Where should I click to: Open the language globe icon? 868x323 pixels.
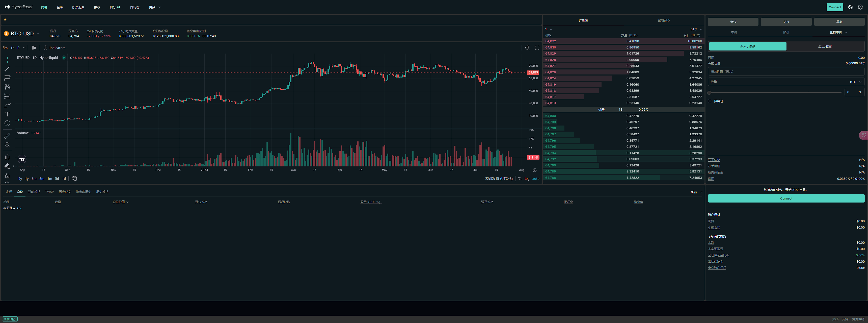851,7
